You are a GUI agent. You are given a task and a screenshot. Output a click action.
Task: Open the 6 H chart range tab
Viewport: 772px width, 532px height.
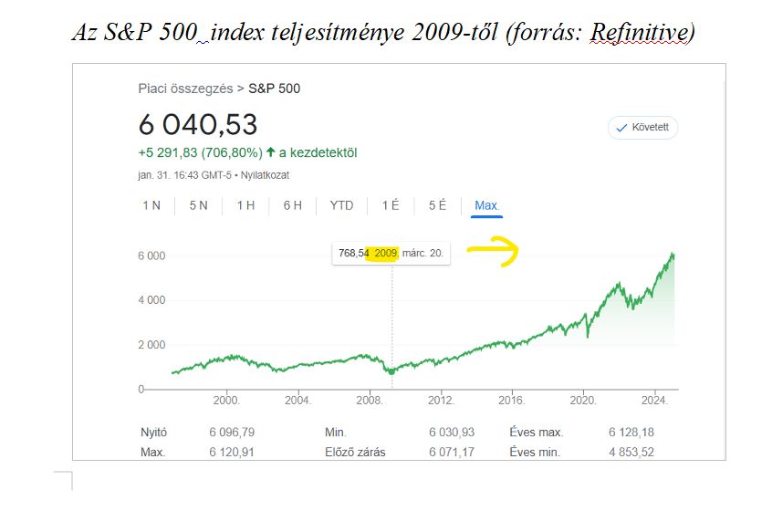pos(292,205)
